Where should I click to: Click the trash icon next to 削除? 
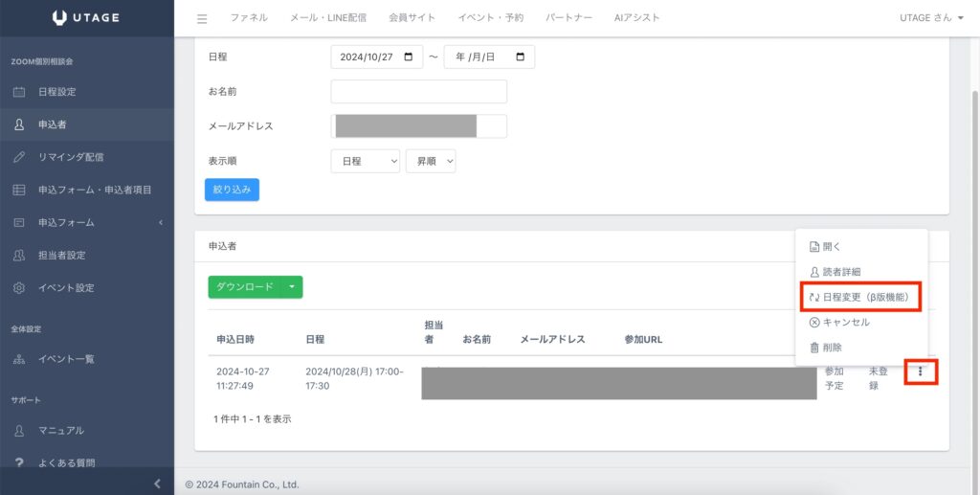point(814,348)
